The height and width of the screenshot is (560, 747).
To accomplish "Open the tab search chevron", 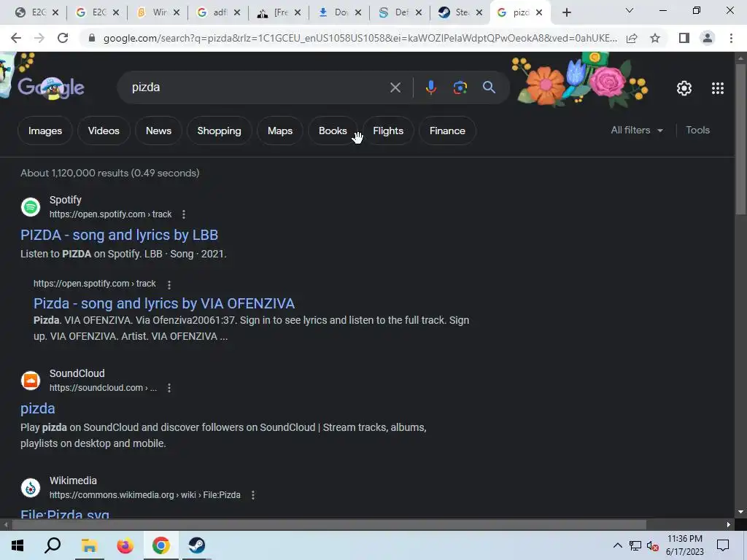I will click(630, 10).
